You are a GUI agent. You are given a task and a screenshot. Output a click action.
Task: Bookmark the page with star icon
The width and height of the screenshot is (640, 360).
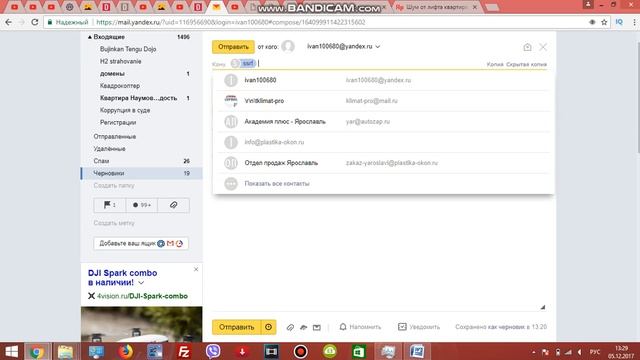pyautogui.click(x=604, y=22)
